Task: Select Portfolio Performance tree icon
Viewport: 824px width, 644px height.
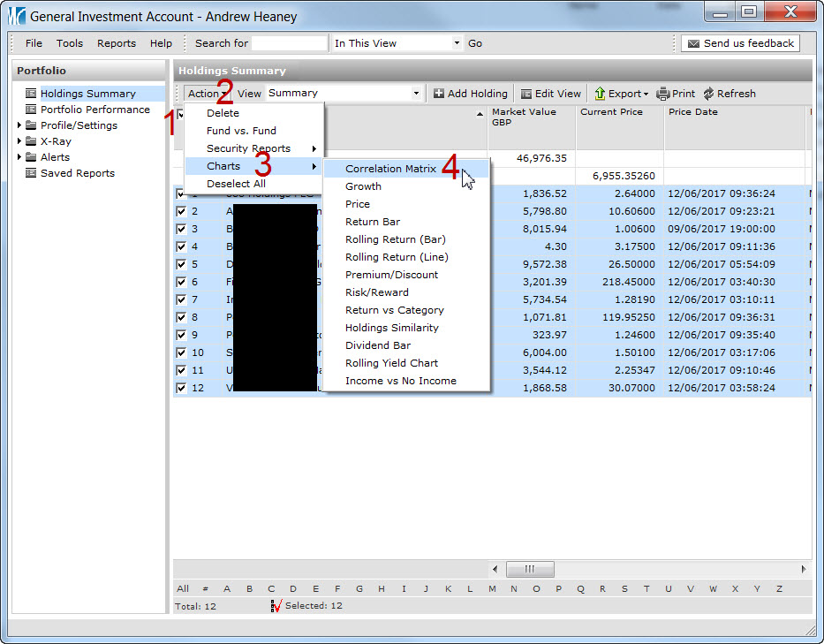Action: pos(31,110)
